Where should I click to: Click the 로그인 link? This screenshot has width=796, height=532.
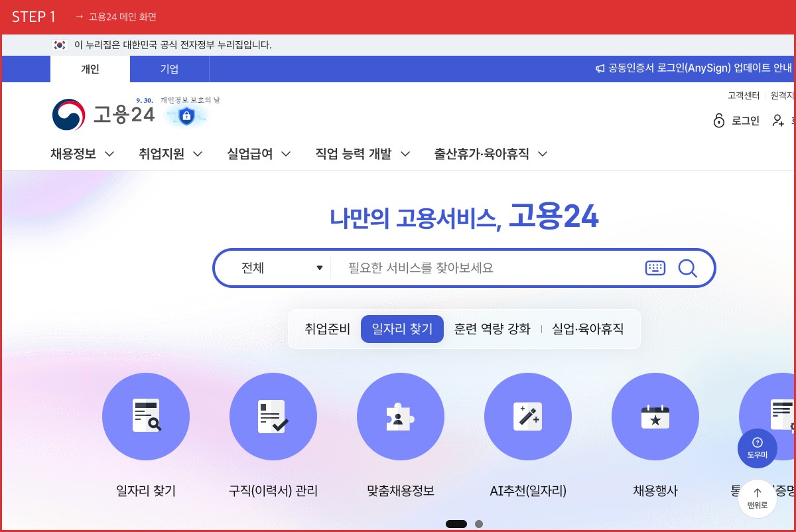pyautogui.click(x=746, y=121)
